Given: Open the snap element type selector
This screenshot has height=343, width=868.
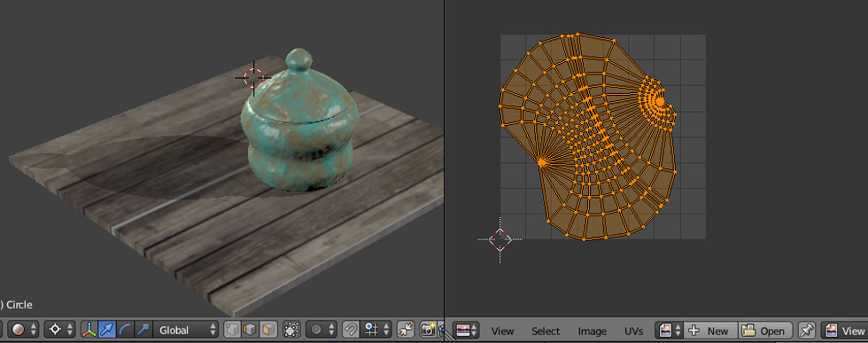Looking at the screenshot, I should tap(376, 331).
